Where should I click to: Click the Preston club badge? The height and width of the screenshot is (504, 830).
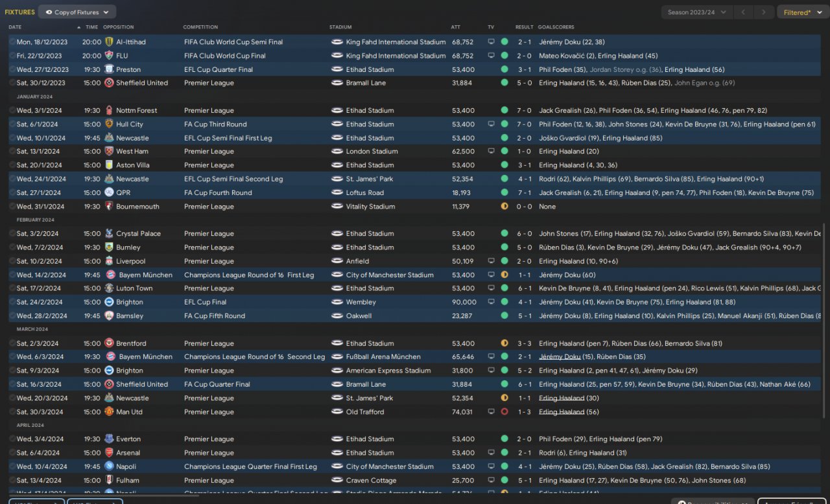pyautogui.click(x=109, y=69)
